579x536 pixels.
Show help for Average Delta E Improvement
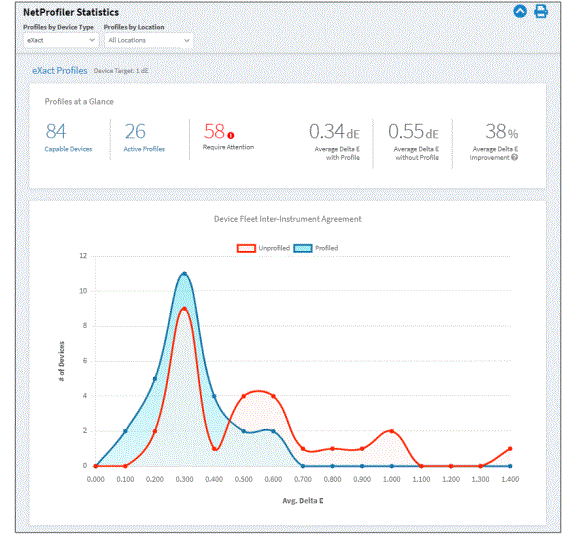click(514, 157)
